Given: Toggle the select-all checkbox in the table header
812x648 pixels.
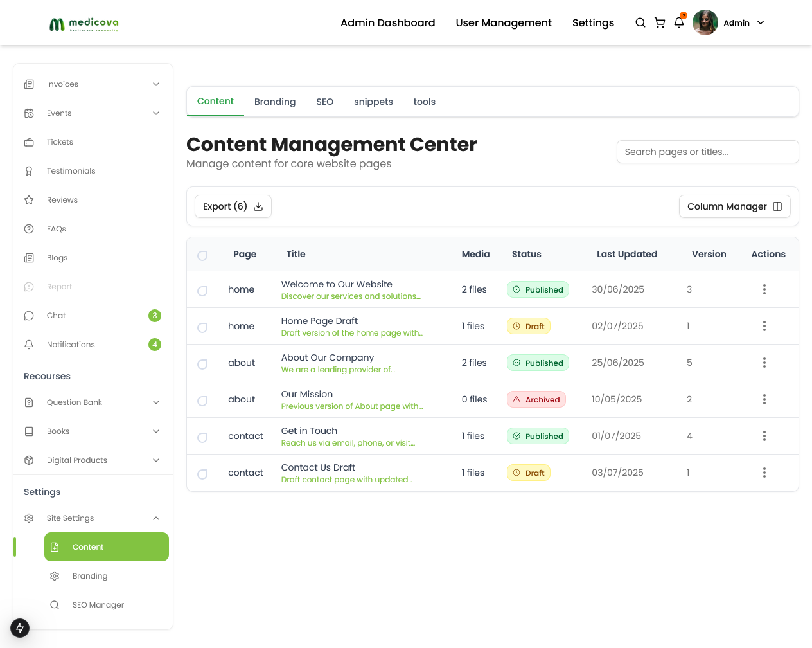Looking at the screenshot, I should pyautogui.click(x=202, y=255).
